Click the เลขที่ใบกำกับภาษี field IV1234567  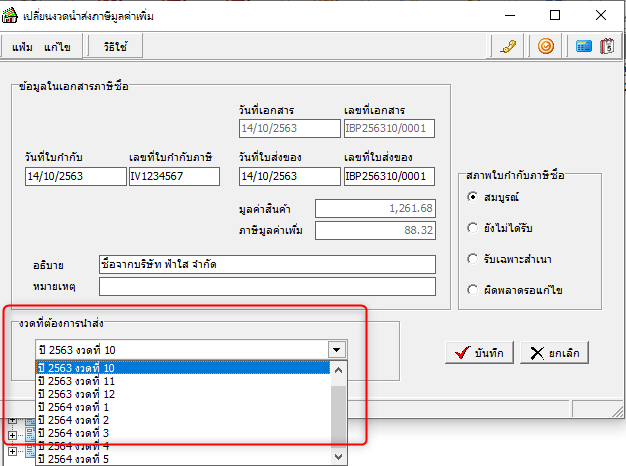174,176
